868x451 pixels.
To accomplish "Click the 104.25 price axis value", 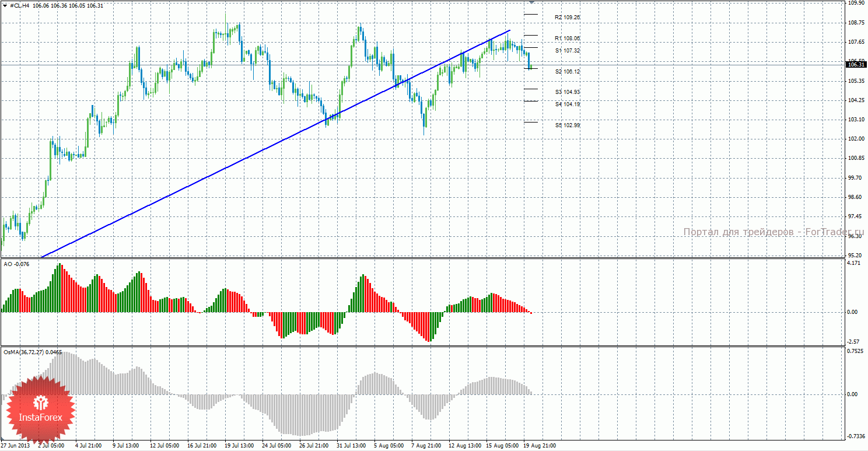I will [855, 100].
